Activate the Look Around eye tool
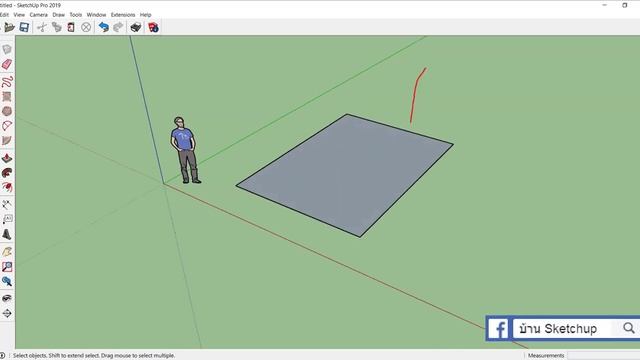 (x=7, y=298)
